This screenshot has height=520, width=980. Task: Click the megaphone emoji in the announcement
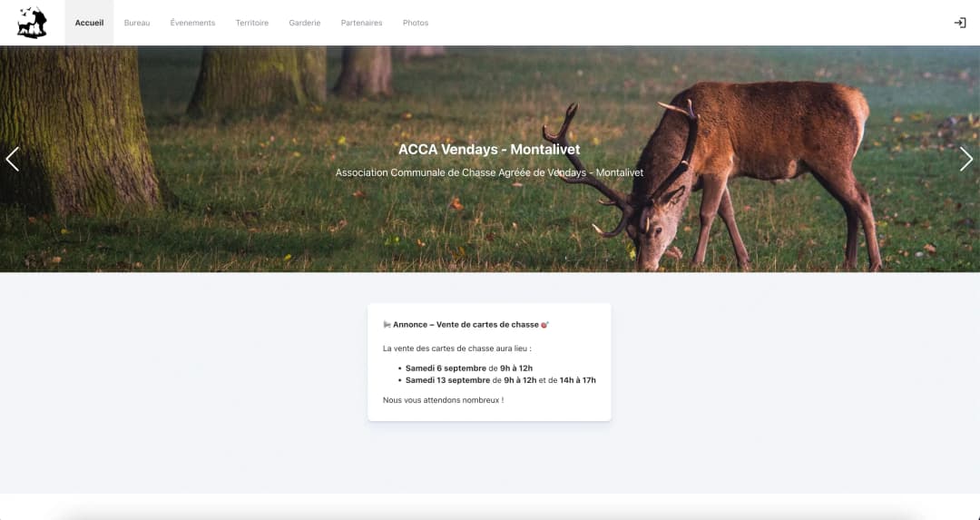point(387,325)
